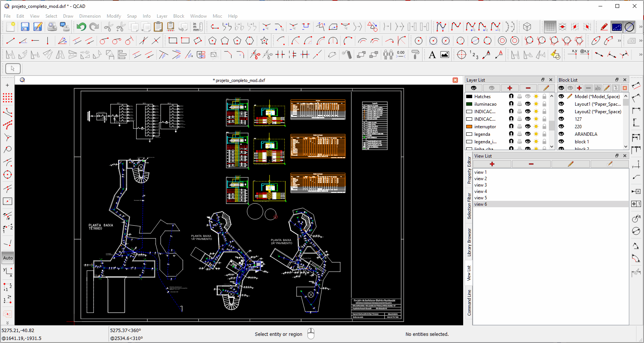Undock the Block List panel

tap(617, 80)
